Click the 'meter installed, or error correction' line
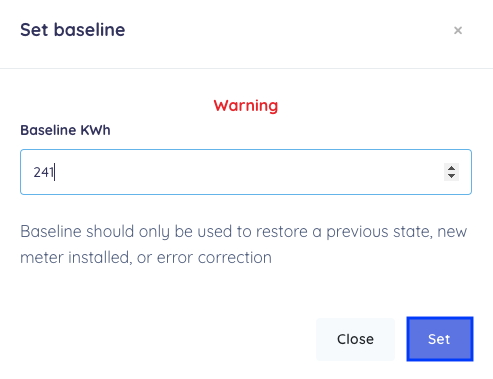Image resolution: width=493 pixels, height=379 pixels. click(x=146, y=258)
